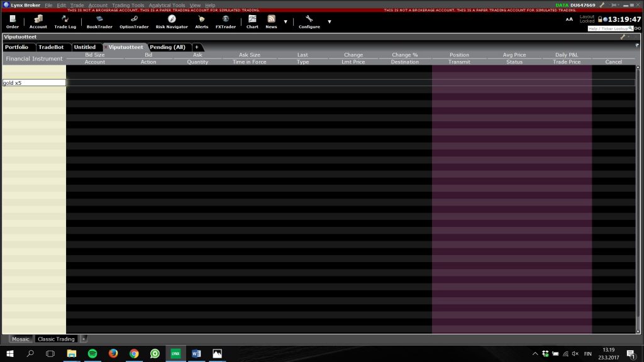Click the gold x5 instrument entry field
This screenshot has height=362, width=644.
pyautogui.click(x=34, y=82)
